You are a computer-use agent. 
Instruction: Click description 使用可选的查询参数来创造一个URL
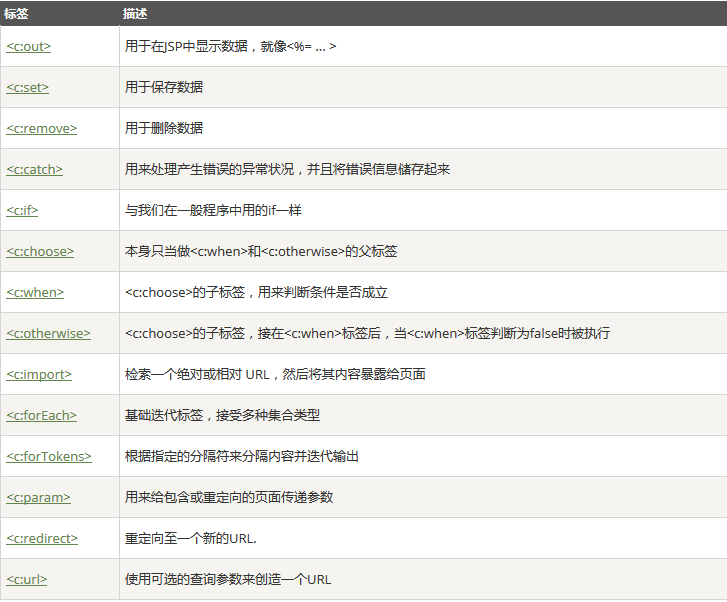(228, 579)
